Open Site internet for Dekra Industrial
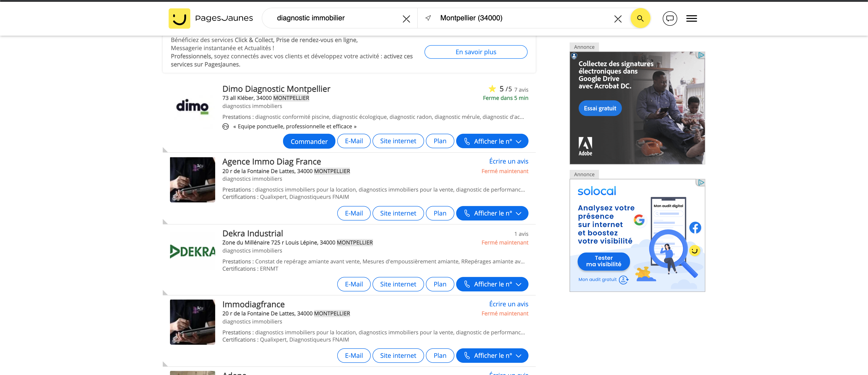Viewport: 868px width, 375px height. pyautogui.click(x=398, y=284)
